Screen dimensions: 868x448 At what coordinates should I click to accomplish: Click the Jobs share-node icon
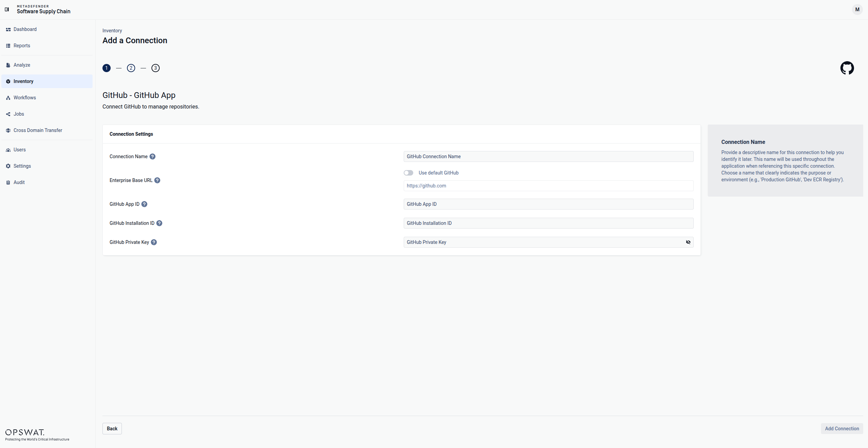coord(8,114)
